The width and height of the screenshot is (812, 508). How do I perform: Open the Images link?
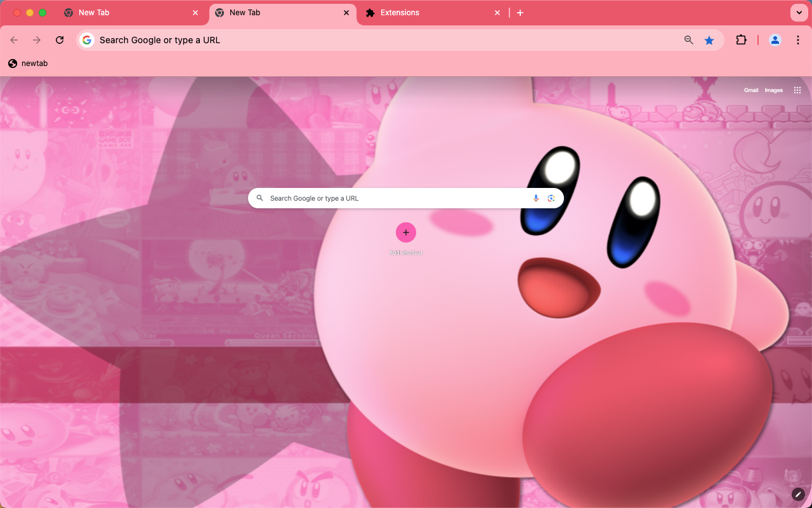(x=774, y=90)
